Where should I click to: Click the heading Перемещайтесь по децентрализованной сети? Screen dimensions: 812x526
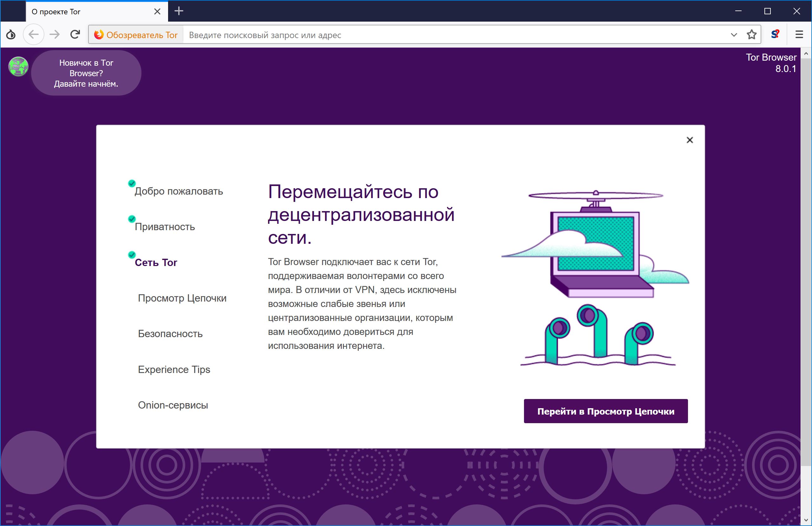click(361, 215)
